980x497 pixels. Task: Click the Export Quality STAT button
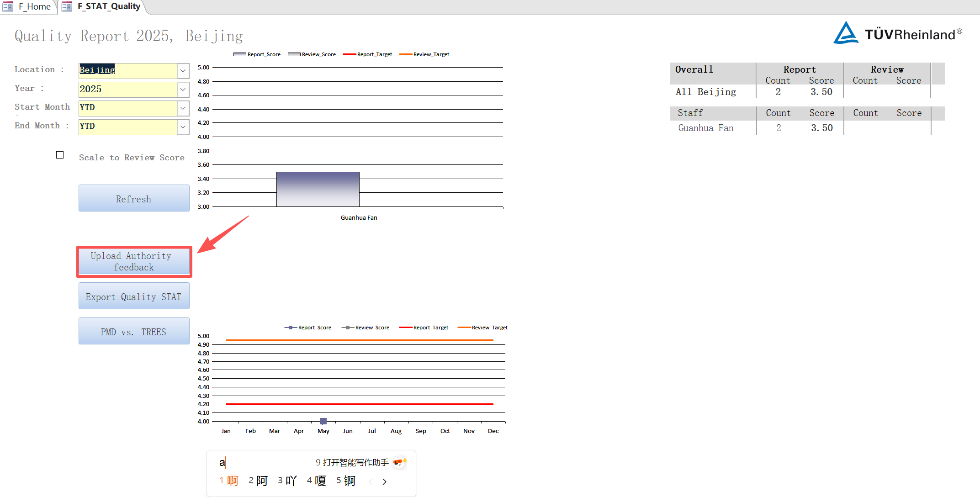pyautogui.click(x=134, y=296)
